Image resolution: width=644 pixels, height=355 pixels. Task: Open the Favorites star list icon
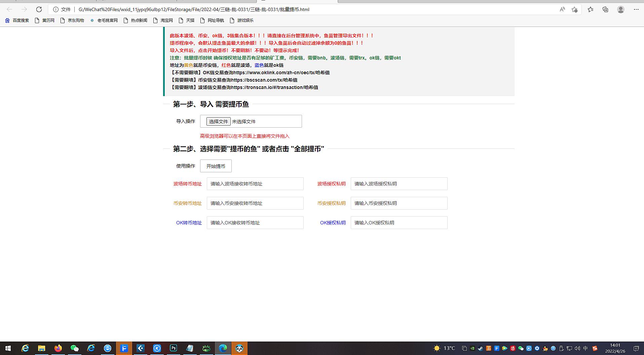coord(591,9)
